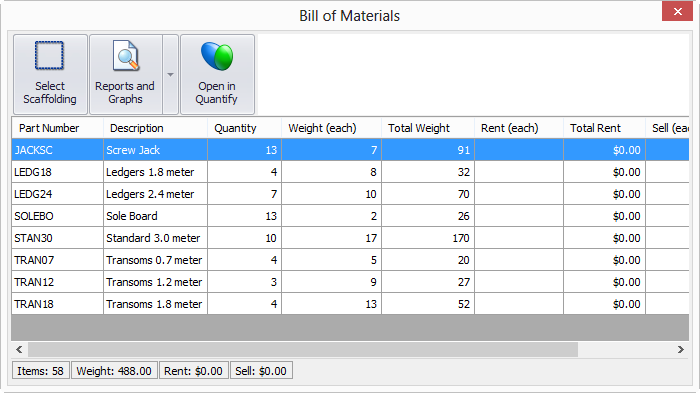Click the scroll right arrow
Image resolution: width=700 pixels, height=393 pixels.
click(680, 349)
